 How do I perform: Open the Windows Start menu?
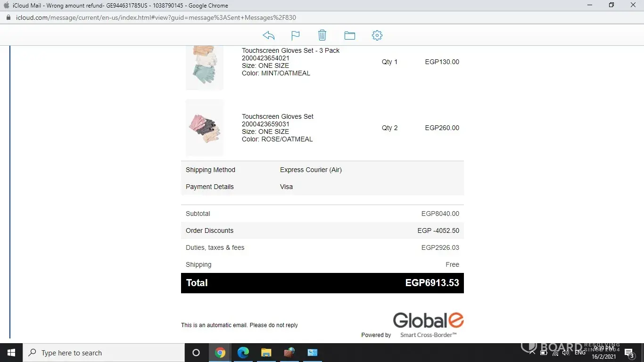coord(11,353)
